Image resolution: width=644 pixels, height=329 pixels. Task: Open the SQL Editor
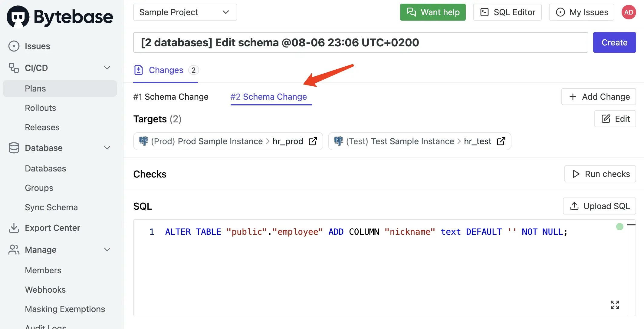click(x=507, y=12)
